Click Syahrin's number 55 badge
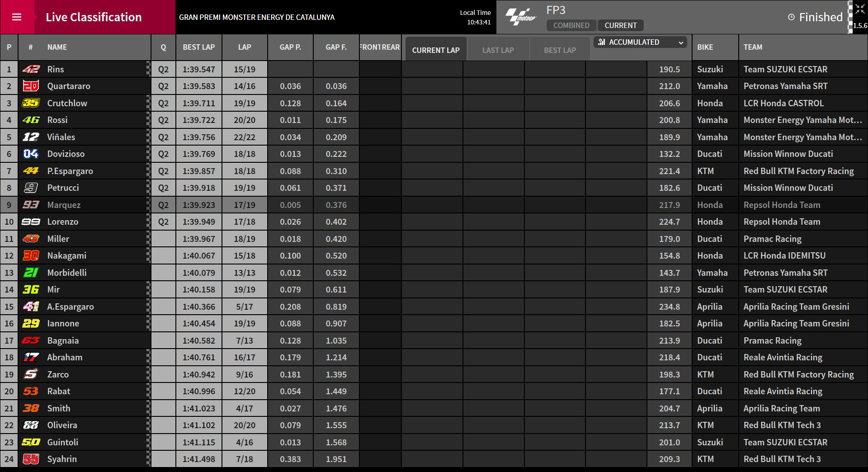Screen dimensions: 868x472 tap(31, 459)
